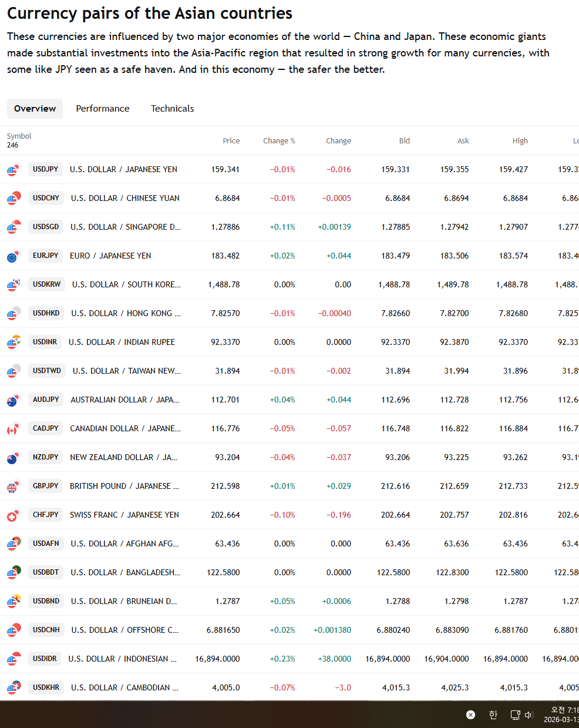Sort by the Price column header
The width and height of the screenshot is (579, 728).
[x=231, y=141]
